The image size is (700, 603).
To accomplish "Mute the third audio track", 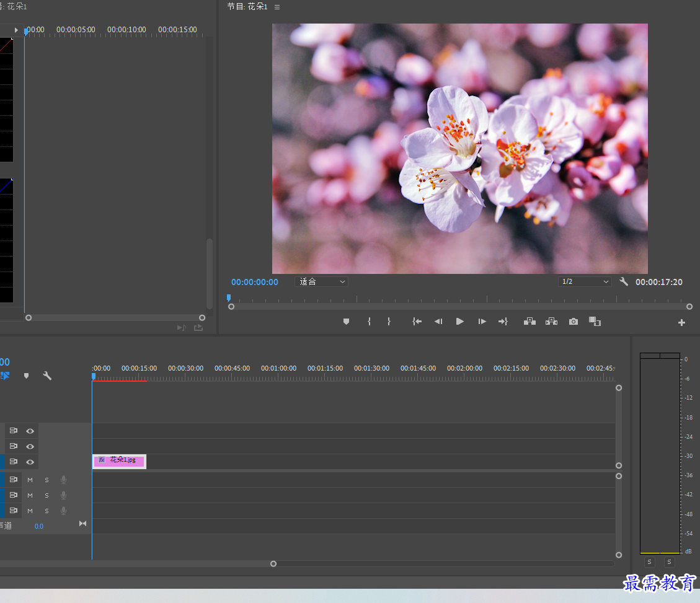I will [30, 511].
